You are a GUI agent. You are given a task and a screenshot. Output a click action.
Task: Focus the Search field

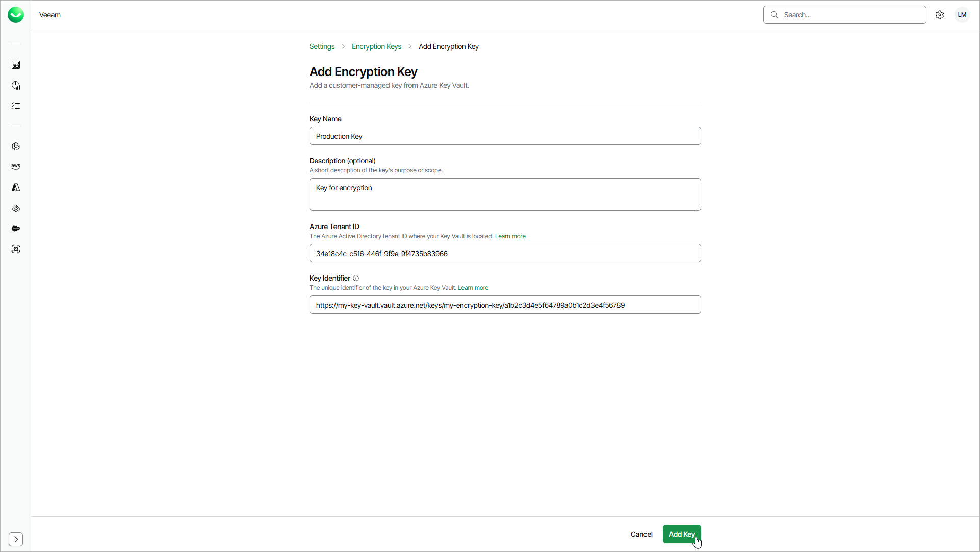[844, 15]
